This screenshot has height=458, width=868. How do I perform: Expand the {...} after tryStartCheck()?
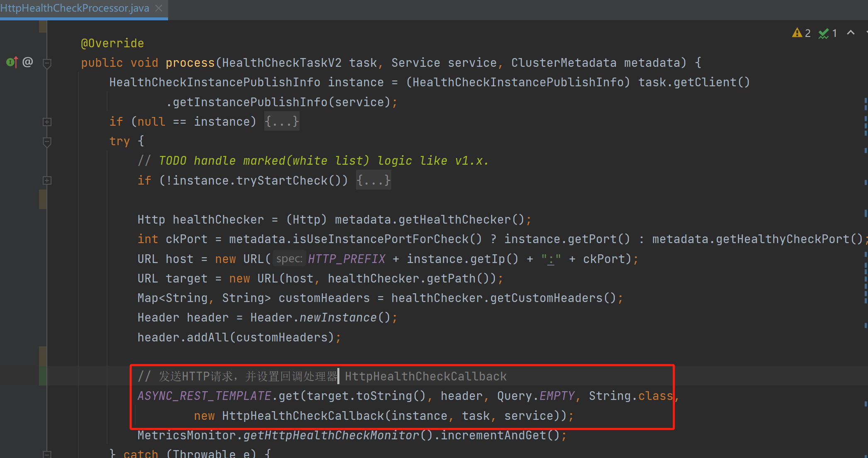click(x=373, y=180)
